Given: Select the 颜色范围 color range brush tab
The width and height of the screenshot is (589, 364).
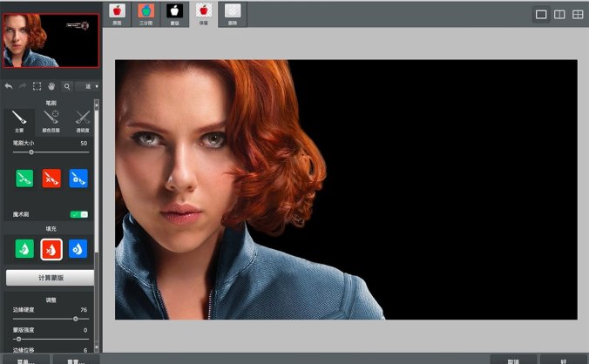Looking at the screenshot, I should pos(51,120).
